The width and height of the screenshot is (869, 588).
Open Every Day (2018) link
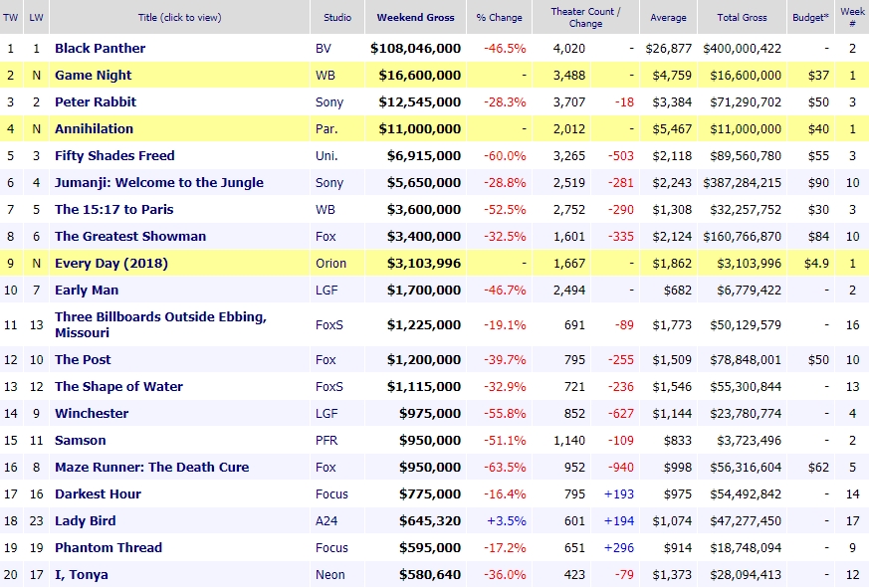[x=110, y=264]
